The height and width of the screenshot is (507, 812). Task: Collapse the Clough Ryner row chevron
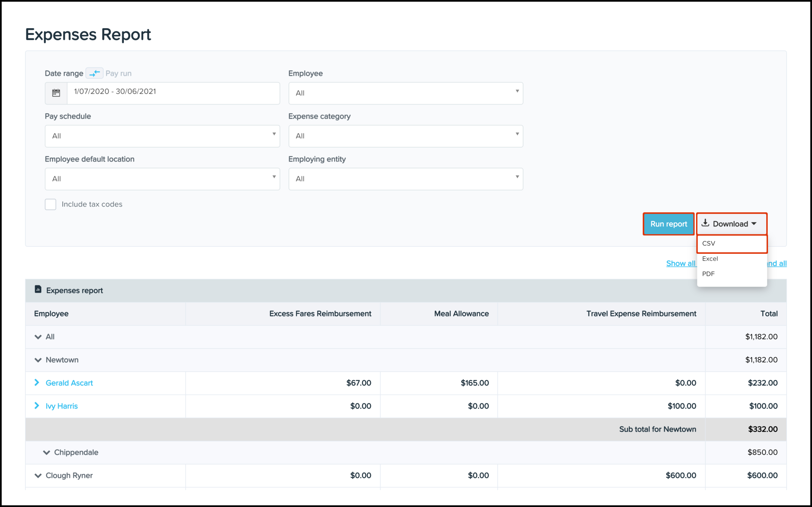coord(38,475)
